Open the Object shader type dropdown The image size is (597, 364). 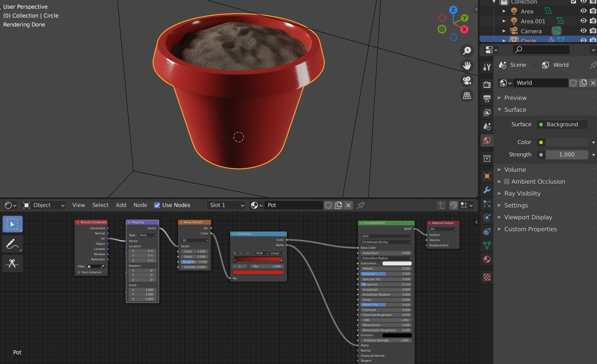pyautogui.click(x=44, y=205)
